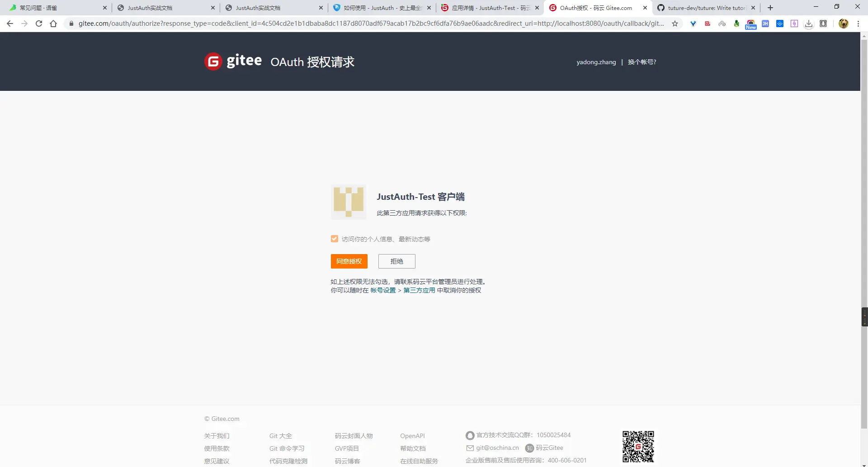Close the tuture-dev GitHub tab
The width and height of the screenshot is (868, 467).
(x=753, y=8)
